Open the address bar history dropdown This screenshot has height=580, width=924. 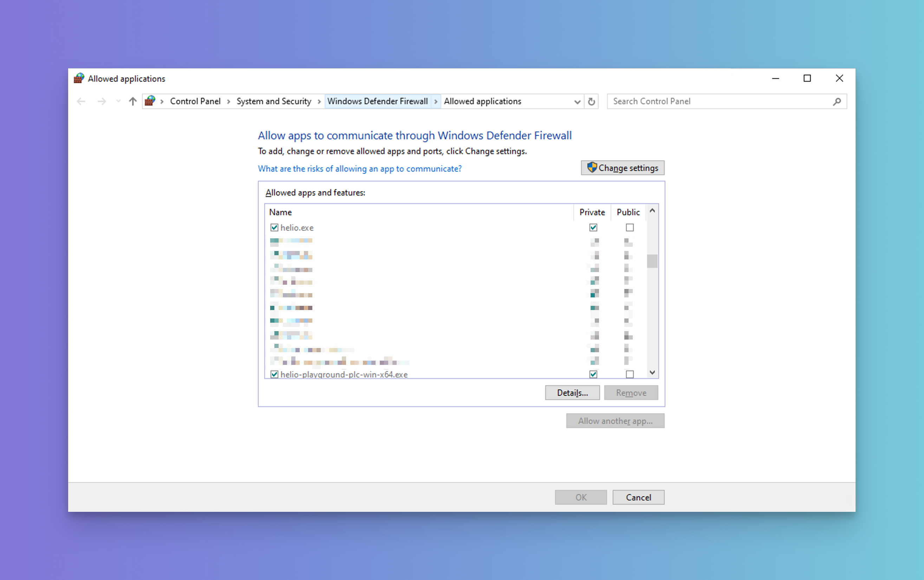[x=577, y=102]
